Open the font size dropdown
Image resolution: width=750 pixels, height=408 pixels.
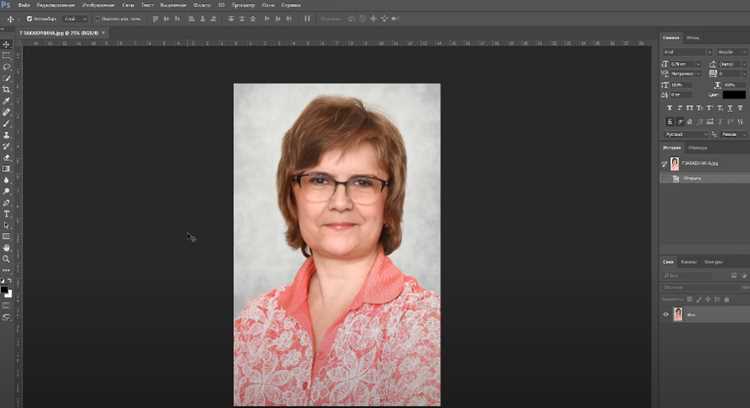click(x=685, y=64)
